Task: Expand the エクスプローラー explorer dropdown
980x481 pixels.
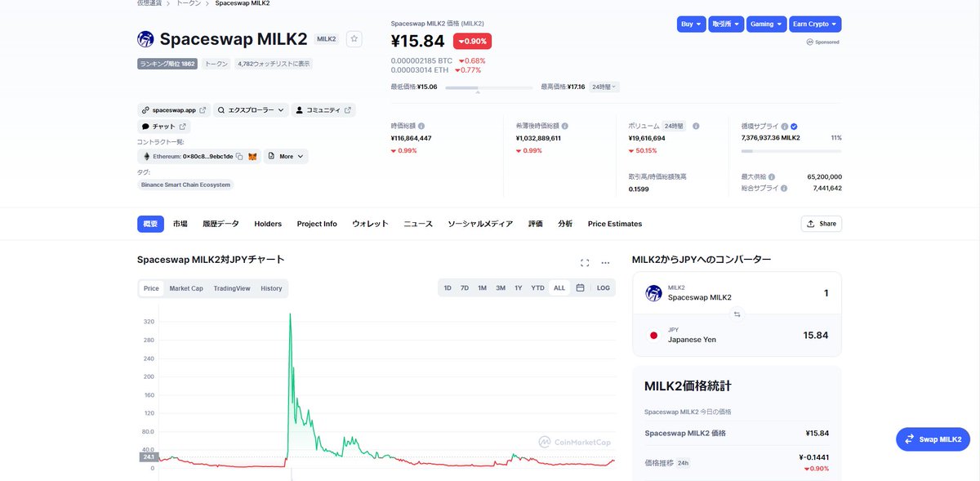Action: 251,109
